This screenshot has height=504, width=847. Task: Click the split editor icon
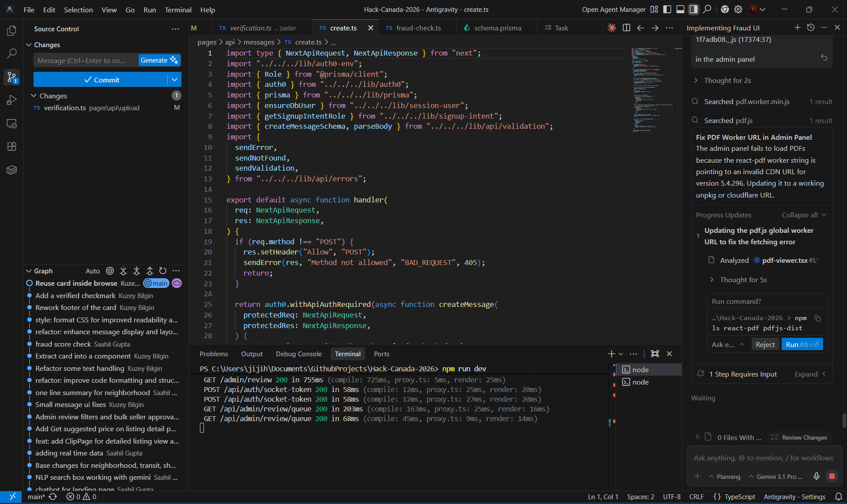[626, 28]
